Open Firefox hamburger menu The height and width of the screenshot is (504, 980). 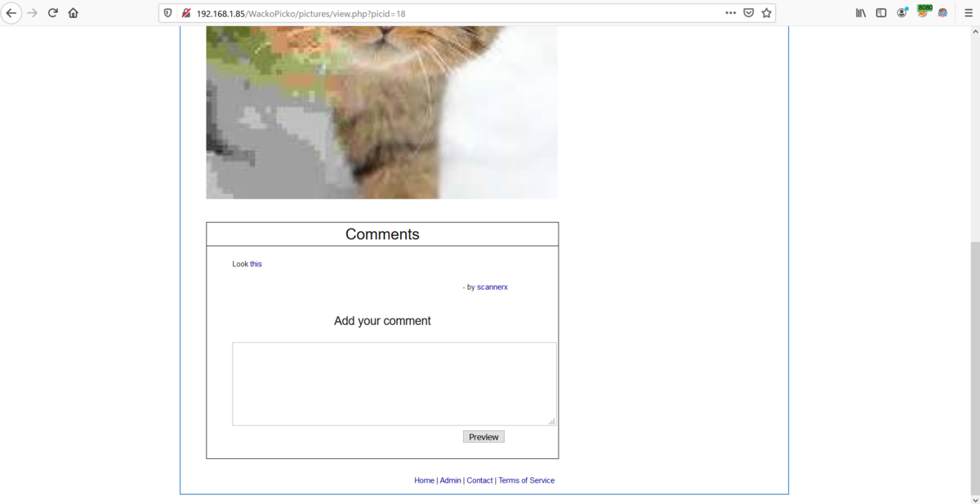point(969,13)
